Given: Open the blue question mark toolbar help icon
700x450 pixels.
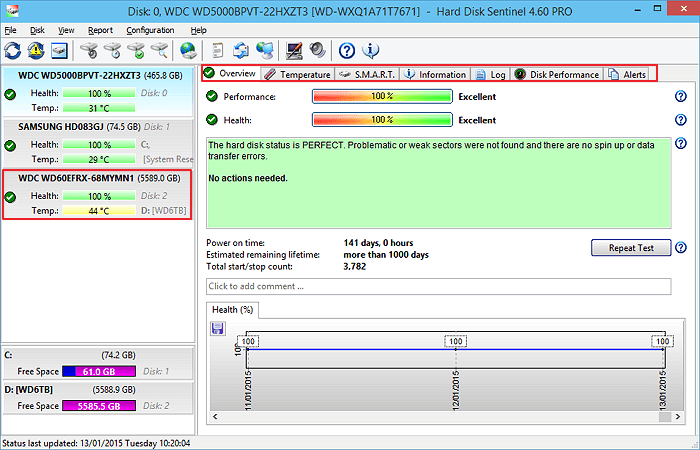Looking at the screenshot, I should 347,50.
